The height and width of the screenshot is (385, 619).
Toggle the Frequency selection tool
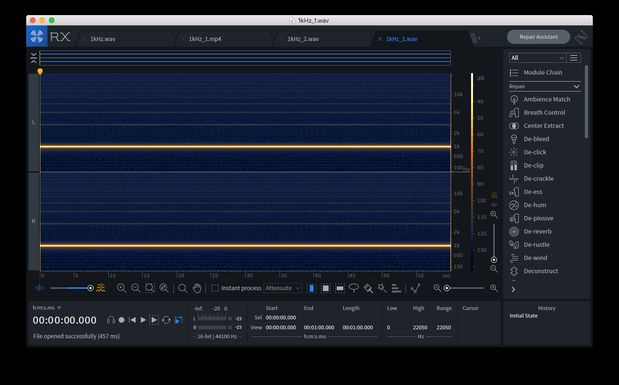[340, 288]
